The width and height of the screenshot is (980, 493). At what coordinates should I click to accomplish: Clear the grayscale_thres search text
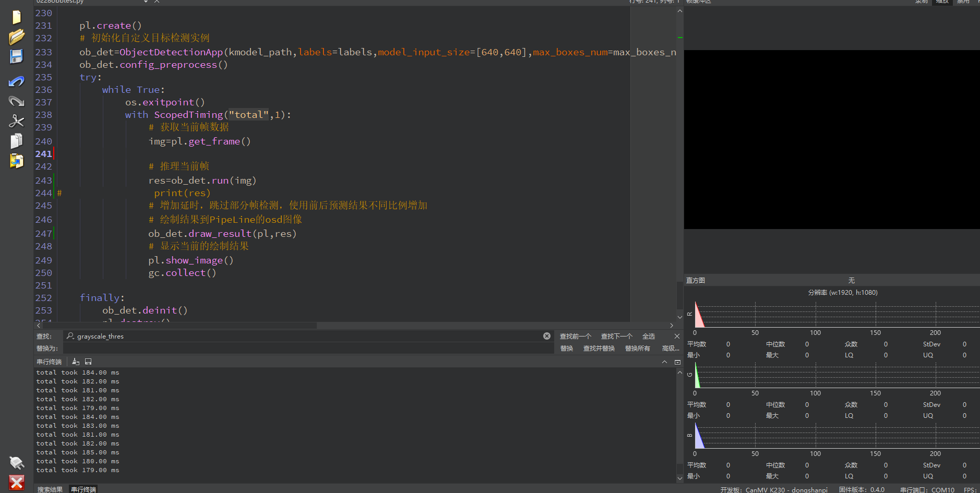coord(546,336)
